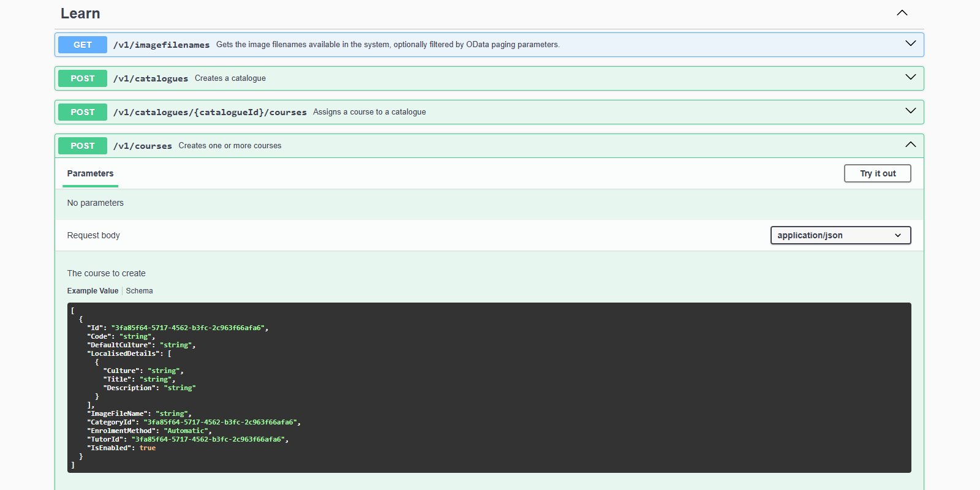
Task: Click the POST badge for /v1/catalogues
Action: point(83,78)
